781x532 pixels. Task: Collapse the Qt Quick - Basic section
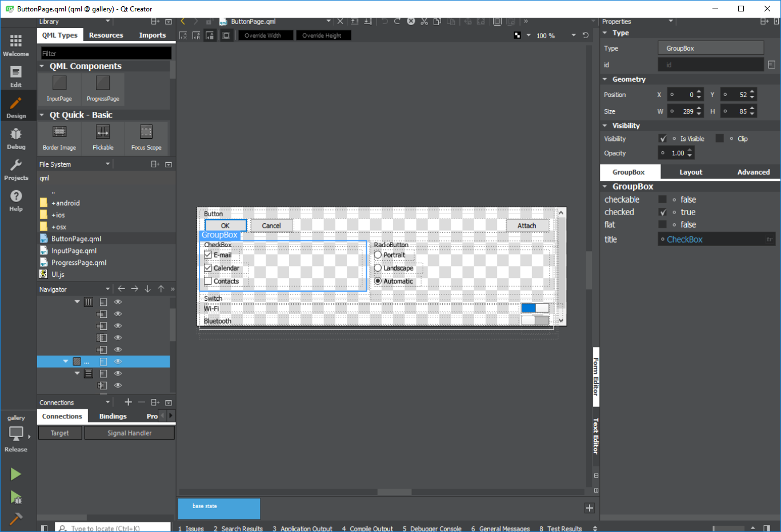42,115
